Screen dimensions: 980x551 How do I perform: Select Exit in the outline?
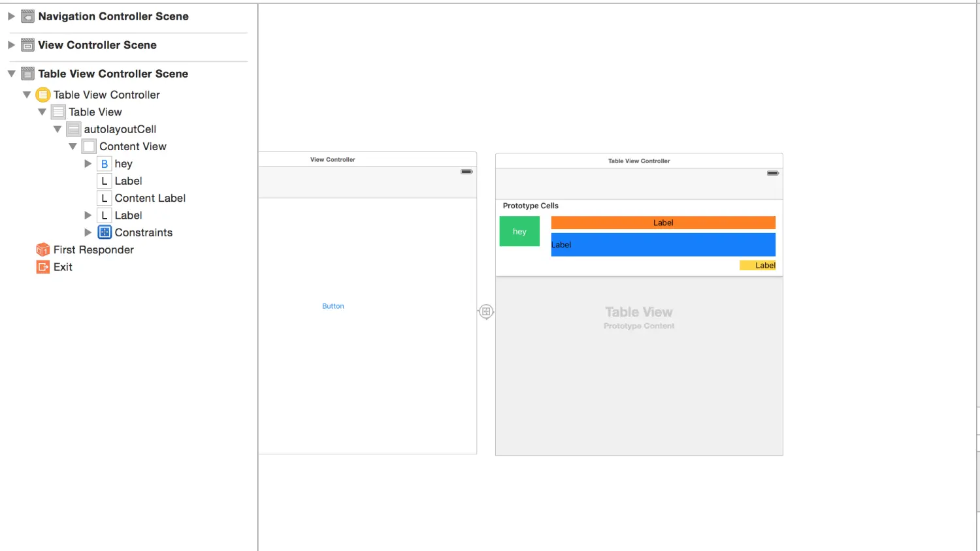click(63, 267)
